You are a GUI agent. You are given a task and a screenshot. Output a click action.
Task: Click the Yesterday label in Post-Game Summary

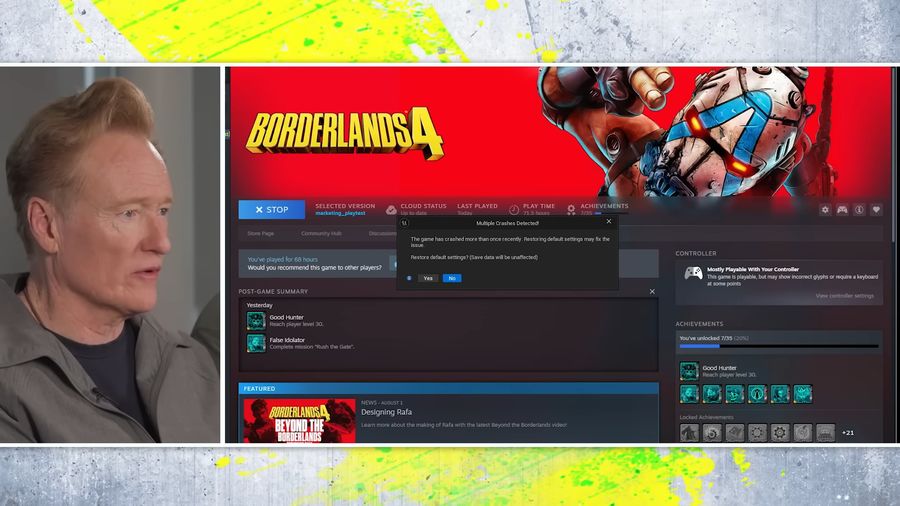click(259, 305)
